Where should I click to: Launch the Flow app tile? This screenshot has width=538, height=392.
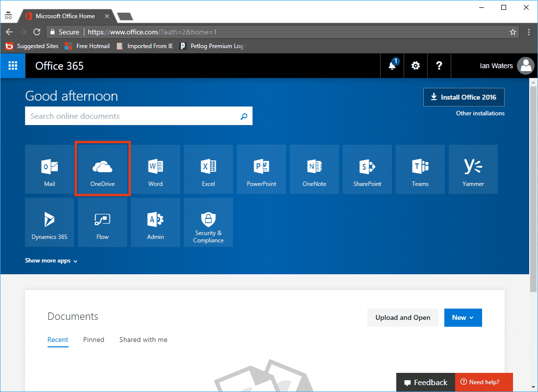tap(102, 222)
